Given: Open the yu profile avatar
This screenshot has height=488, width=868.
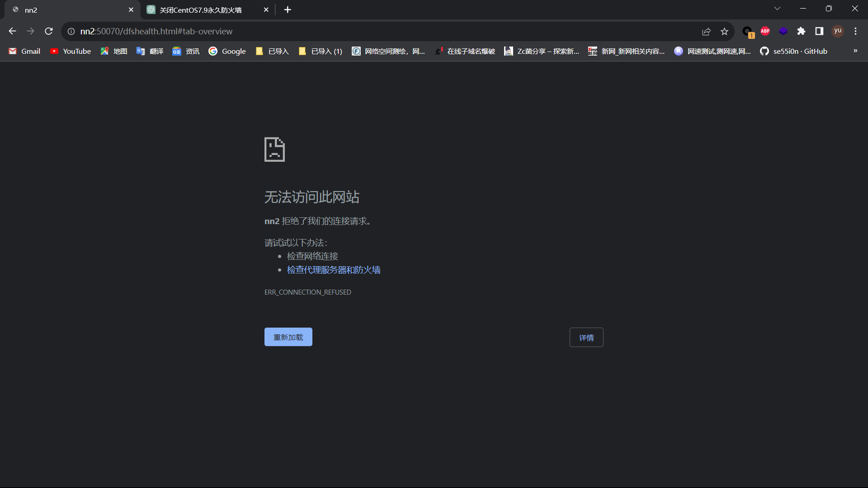Looking at the screenshot, I should click(838, 31).
